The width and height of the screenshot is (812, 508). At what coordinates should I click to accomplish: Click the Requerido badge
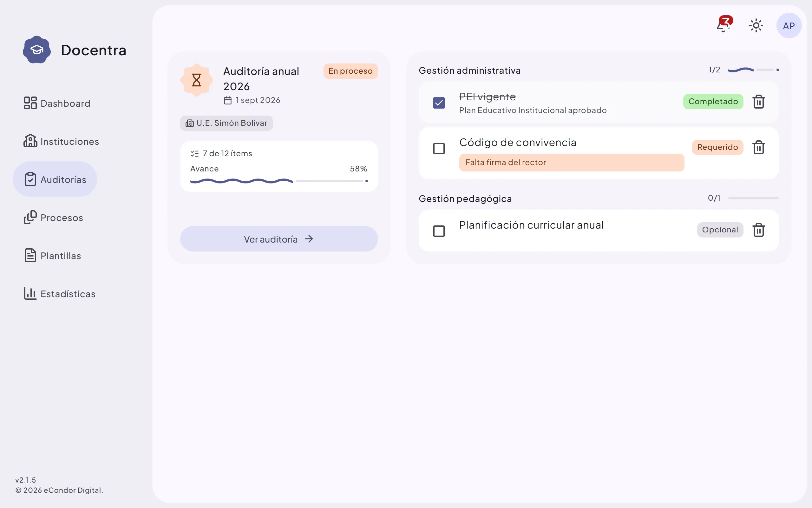[717, 147]
